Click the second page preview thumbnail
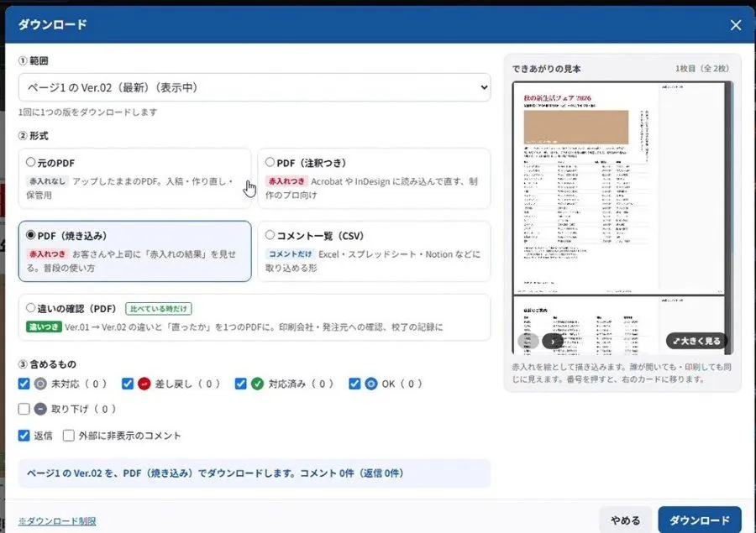The image size is (756, 533). point(618,324)
